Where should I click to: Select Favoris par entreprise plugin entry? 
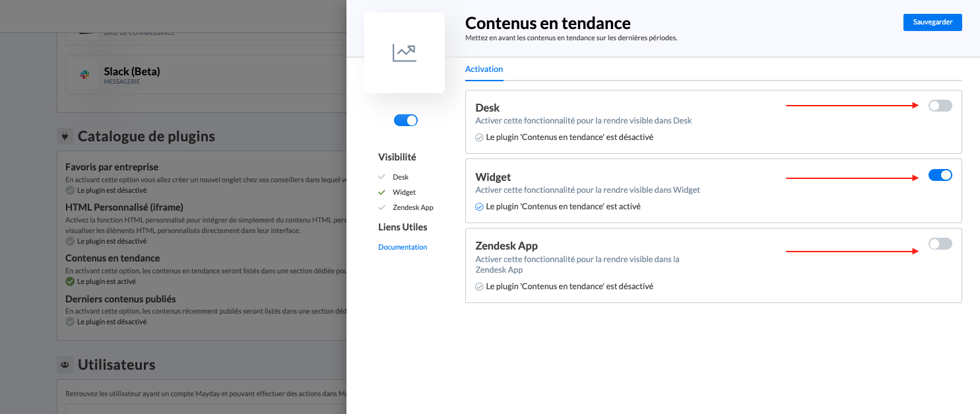[x=112, y=167]
